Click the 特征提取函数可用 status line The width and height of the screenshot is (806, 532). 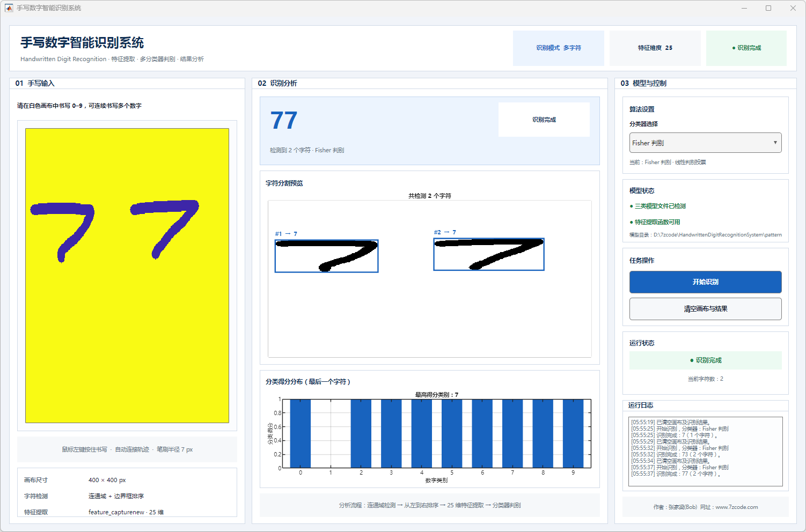[x=655, y=222]
